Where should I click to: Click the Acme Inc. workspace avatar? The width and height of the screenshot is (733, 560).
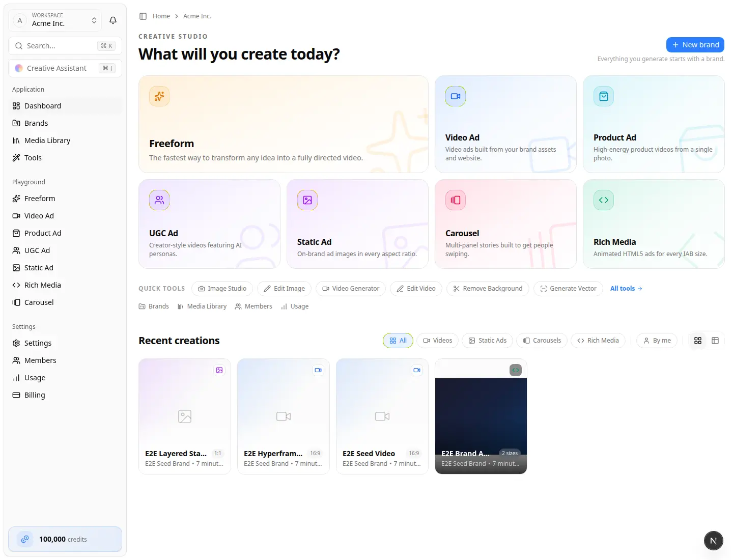(x=20, y=20)
